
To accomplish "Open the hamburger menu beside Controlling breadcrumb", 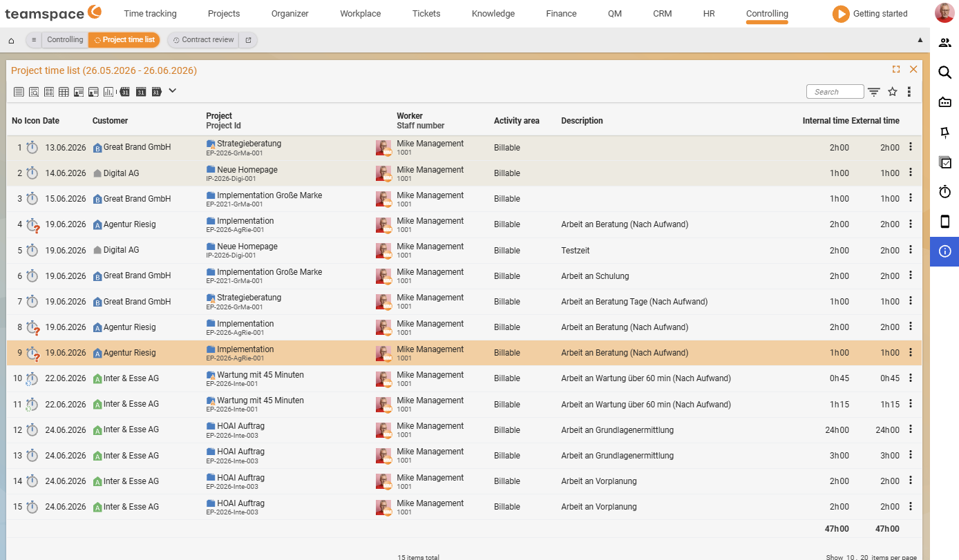I will point(34,40).
